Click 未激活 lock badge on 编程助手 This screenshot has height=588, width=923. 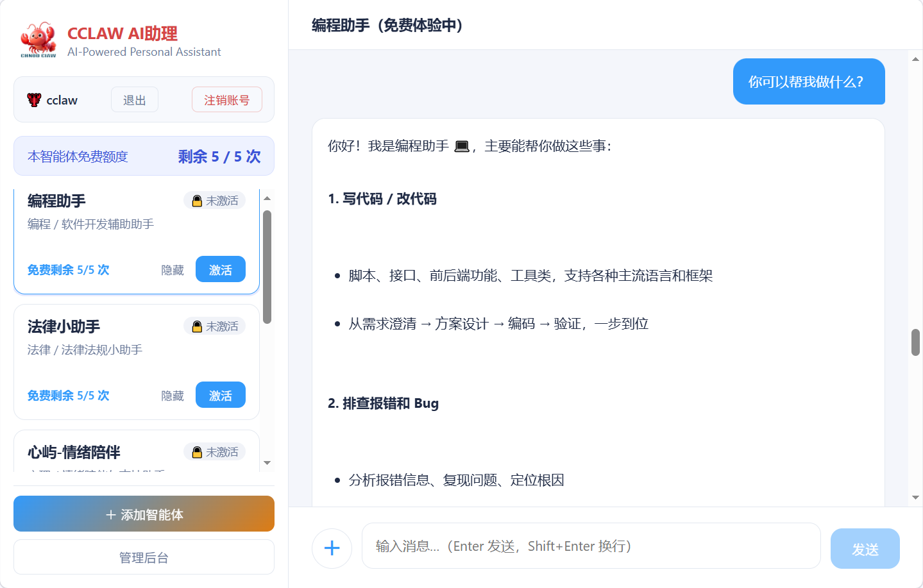click(215, 201)
